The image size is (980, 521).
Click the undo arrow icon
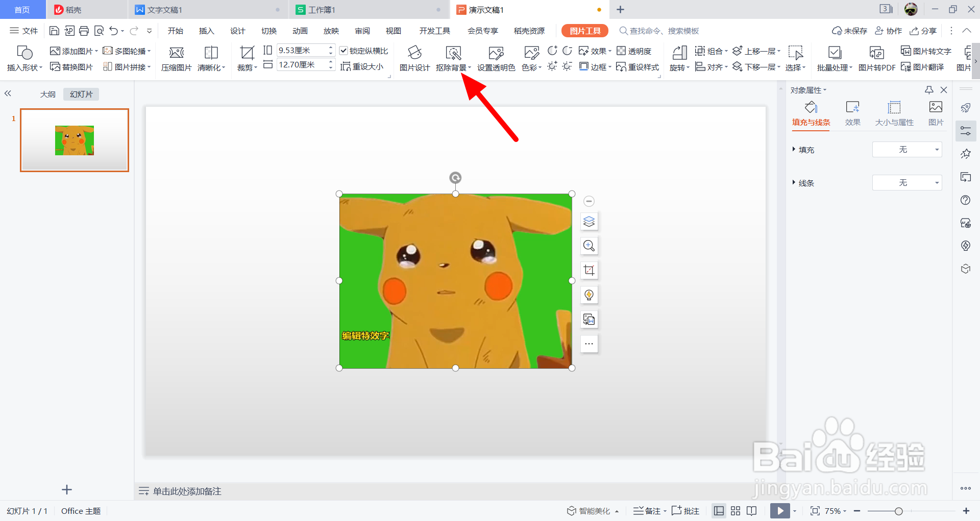click(x=113, y=31)
